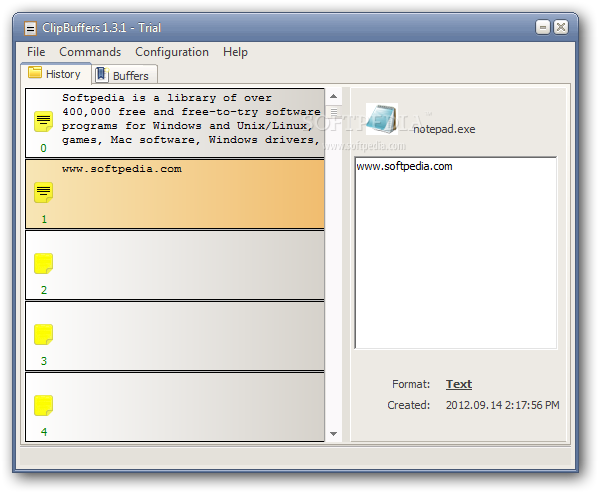Image resolution: width=599 pixels, height=493 pixels.
Task: Click the note icon of history entry 0
Action: tap(44, 121)
